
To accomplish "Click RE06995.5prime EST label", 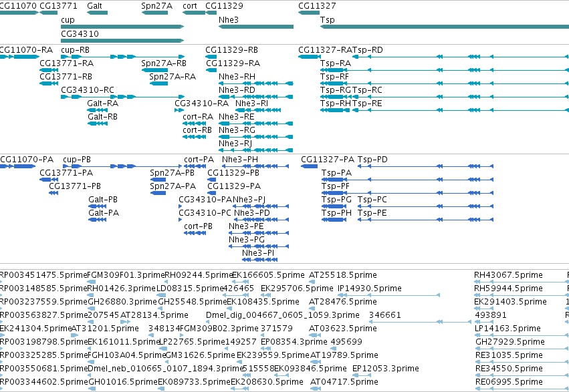I will [x=509, y=382].
